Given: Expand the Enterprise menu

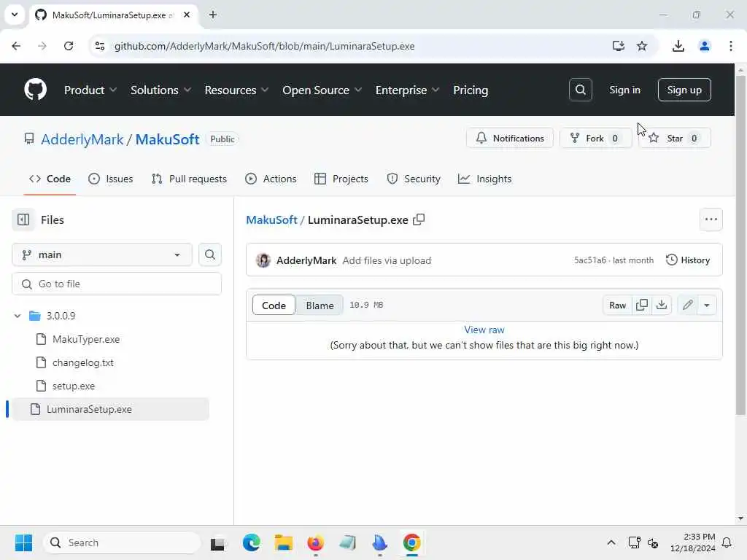Looking at the screenshot, I should (x=407, y=90).
